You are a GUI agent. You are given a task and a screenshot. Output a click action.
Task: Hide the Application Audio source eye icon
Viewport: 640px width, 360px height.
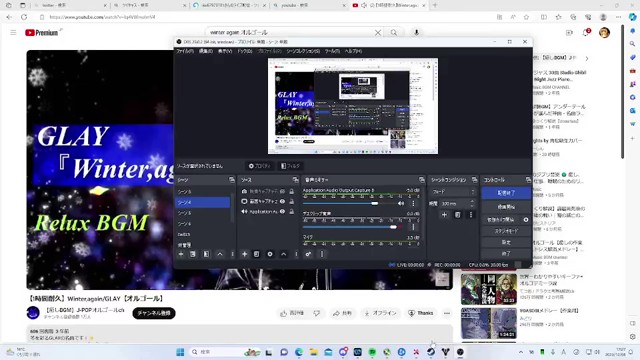(282, 211)
